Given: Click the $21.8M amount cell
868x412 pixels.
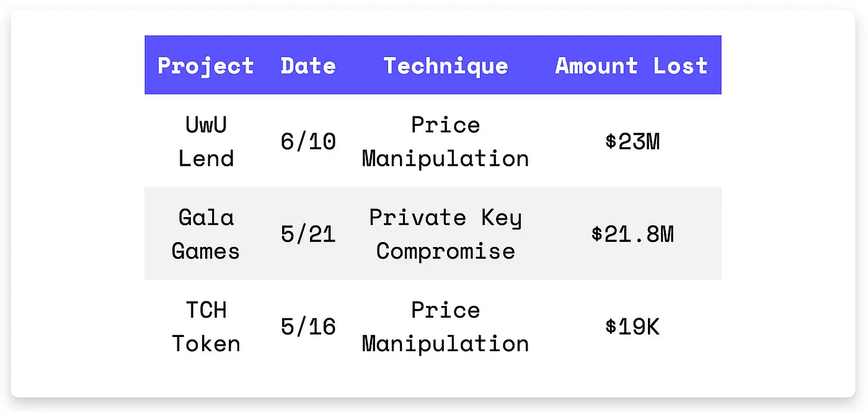Looking at the screenshot, I should point(632,234).
